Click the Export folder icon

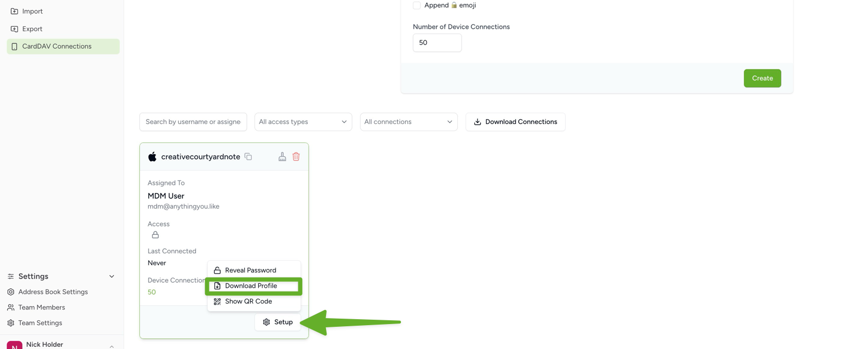click(x=15, y=29)
